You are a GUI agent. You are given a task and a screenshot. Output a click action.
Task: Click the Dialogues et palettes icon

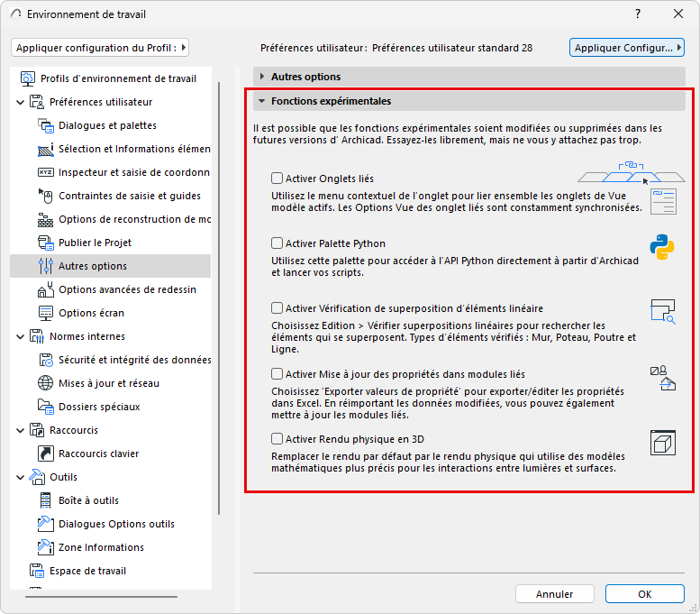pos(46,125)
